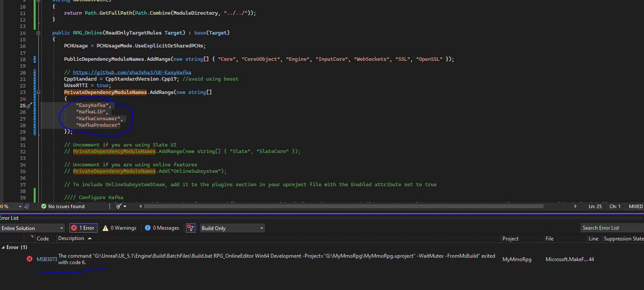644x290 pixels.
Task: Toggle the 0 Messages filter
Action: (x=161, y=228)
